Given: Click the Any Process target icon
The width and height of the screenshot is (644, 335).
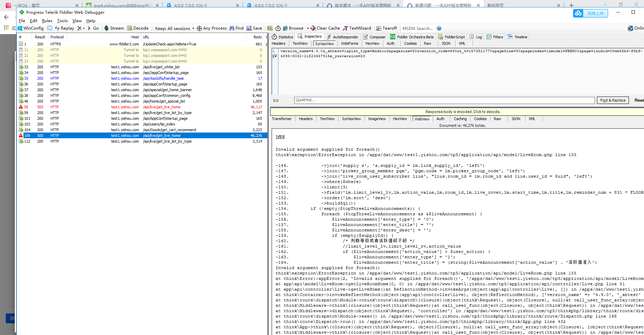Looking at the screenshot, I should click(x=199, y=28).
